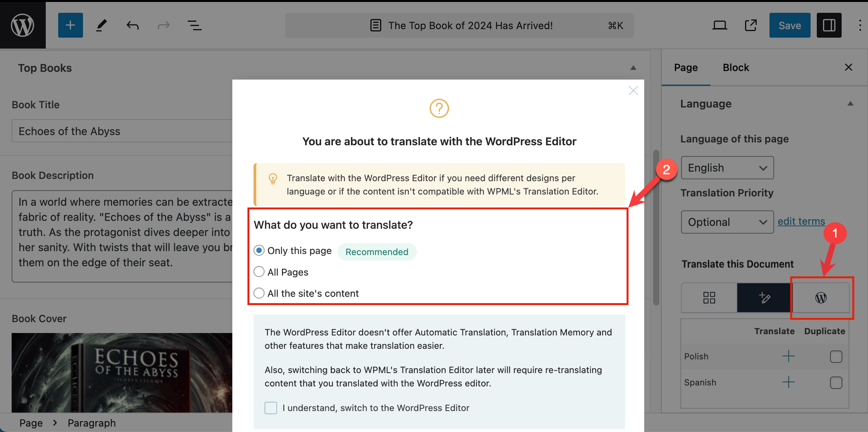Click the Book Title input field
The width and height of the screenshot is (868, 432).
coord(122,131)
